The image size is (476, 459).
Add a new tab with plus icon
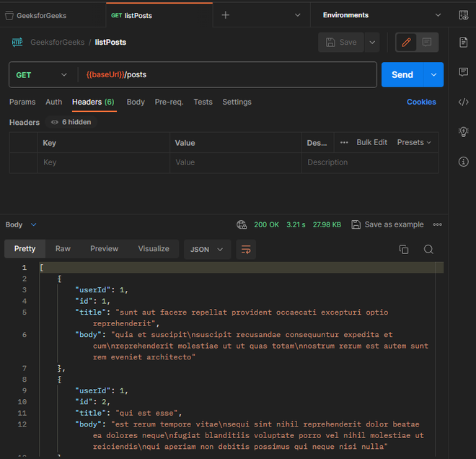click(x=226, y=15)
